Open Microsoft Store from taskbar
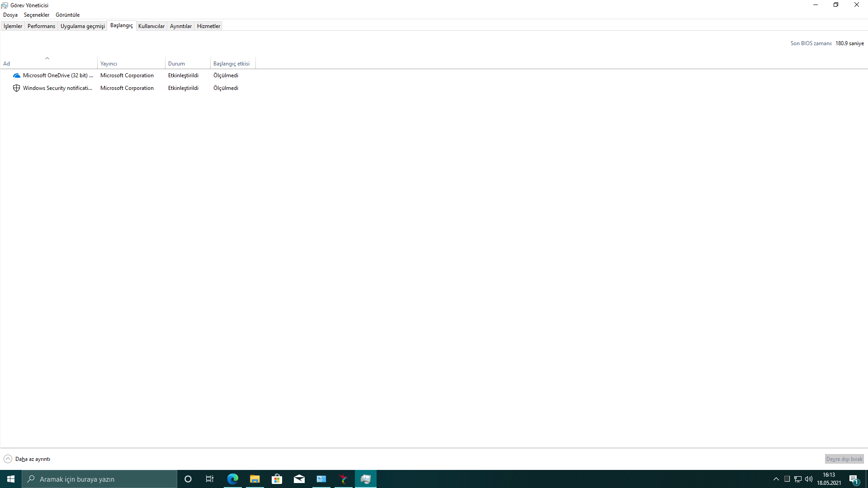868x488 pixels. click(x=277, y=479)
